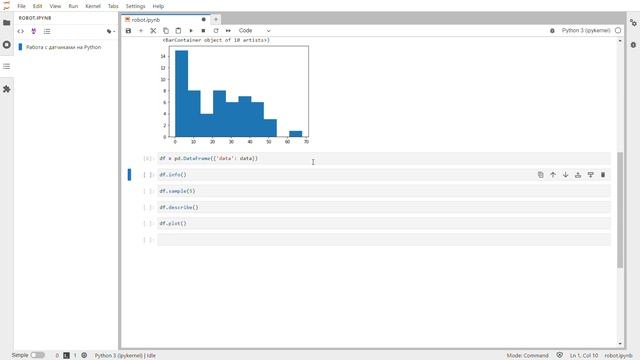Click JupyterLab logo at top left
Screen dimensions: 640x360
point(7,6)
